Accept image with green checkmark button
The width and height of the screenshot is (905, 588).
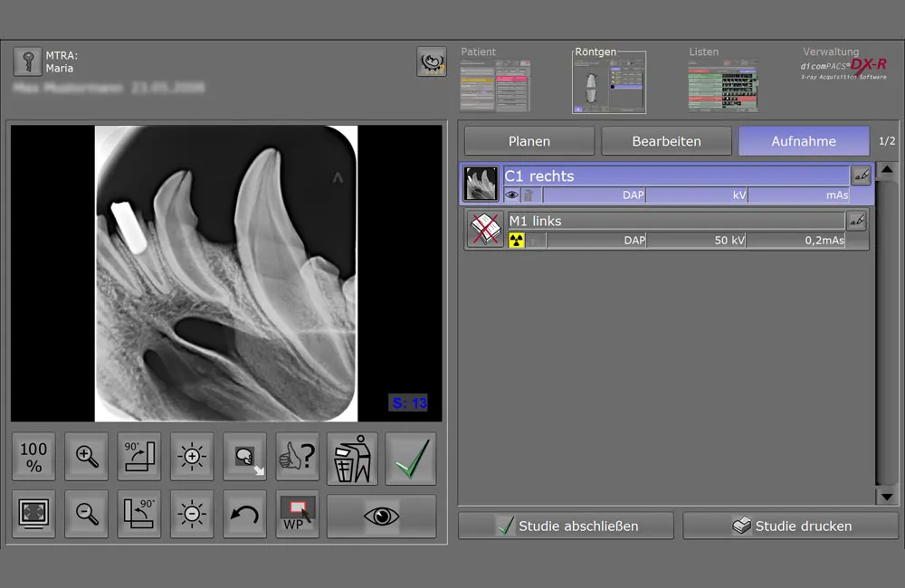pos(410,458)
